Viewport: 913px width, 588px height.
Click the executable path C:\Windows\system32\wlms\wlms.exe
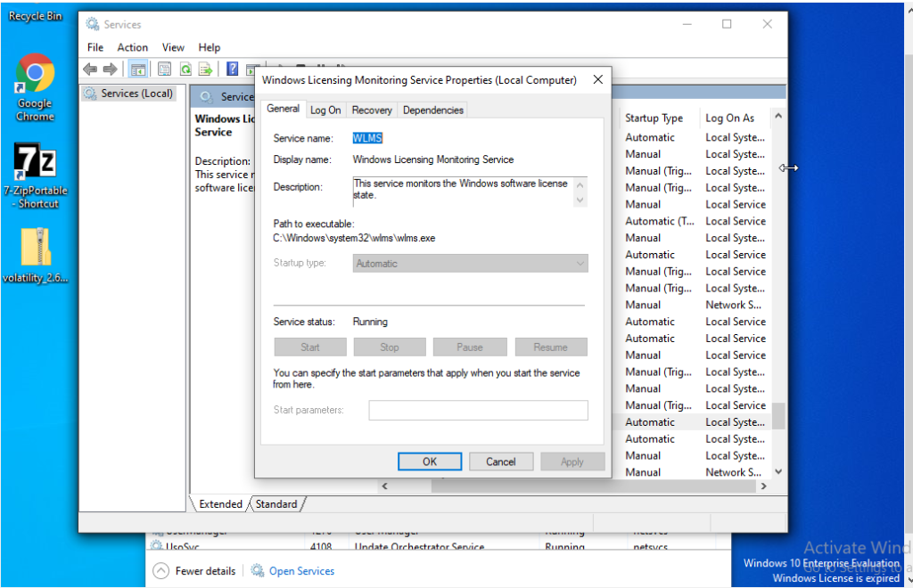(354, 239)
